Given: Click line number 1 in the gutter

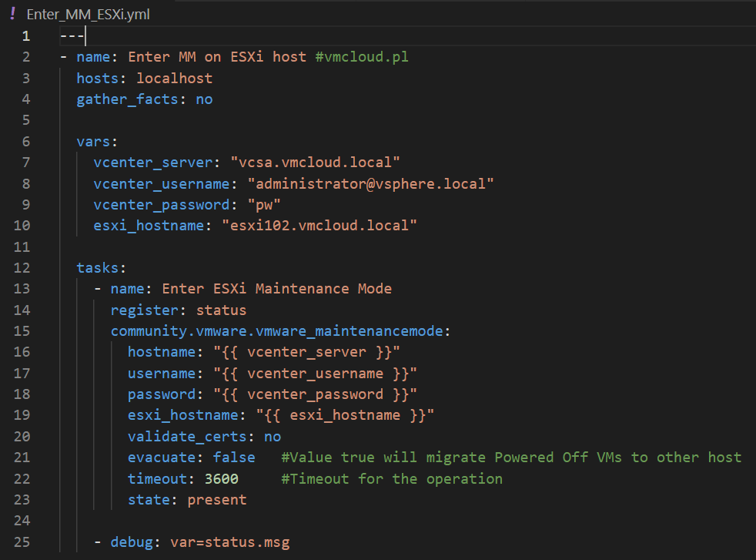Looking at the screenshot, I should (26, 36).
